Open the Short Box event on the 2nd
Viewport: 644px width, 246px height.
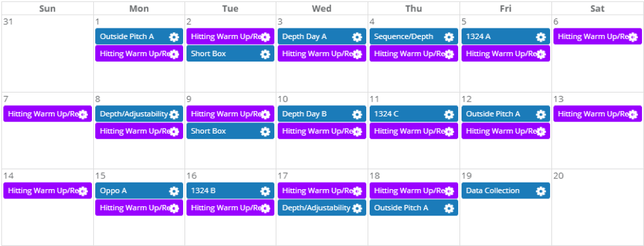point(230,54)
